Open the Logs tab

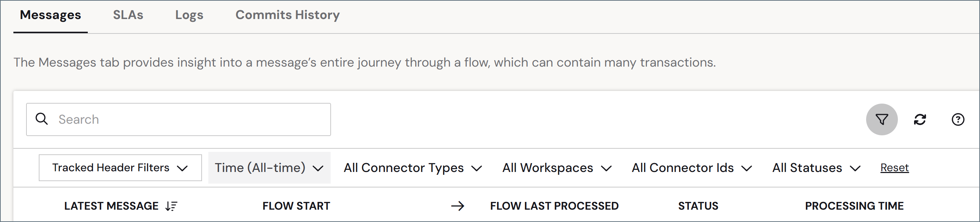point(189,15)
